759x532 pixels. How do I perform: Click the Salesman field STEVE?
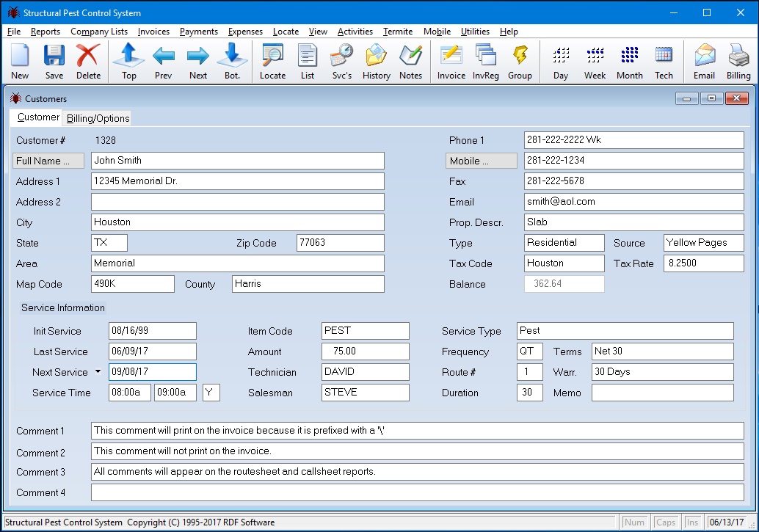click(366, 393)
